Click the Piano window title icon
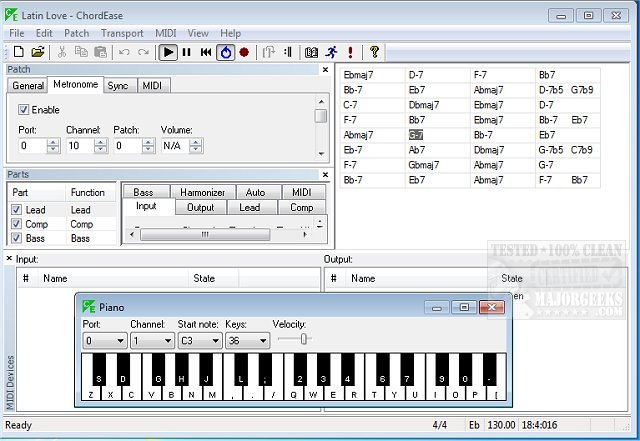640x441 pixels. click(x=89, y=307)
